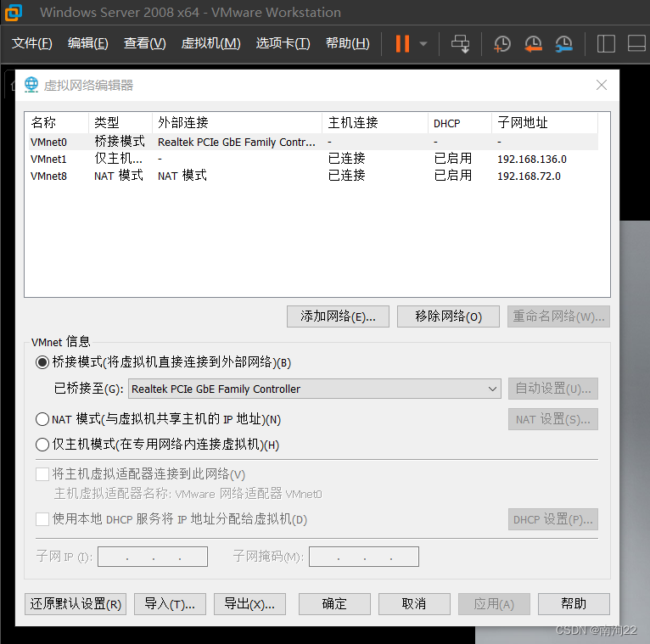The height and width of the screenshot is (644, 650).
Task: Click the 移除网络(O) button
Action: click(x=448, y=316)
